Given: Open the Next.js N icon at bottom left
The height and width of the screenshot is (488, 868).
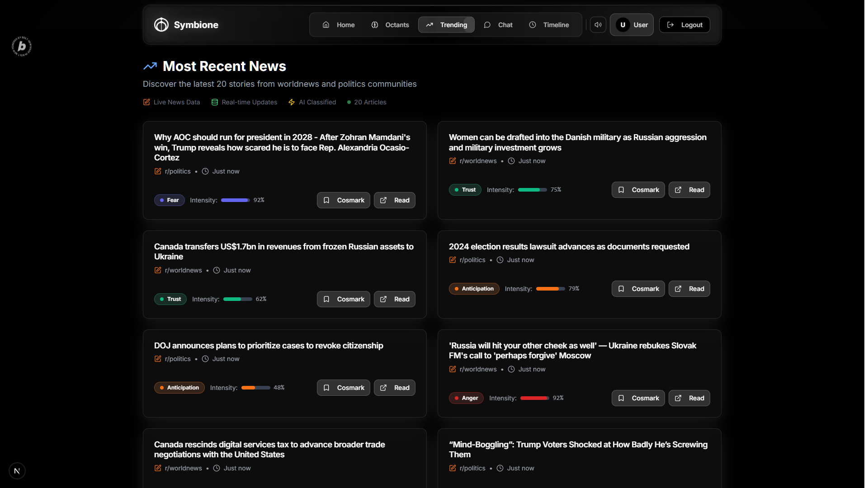Looking at the screenshot, I should pos(17,471).
